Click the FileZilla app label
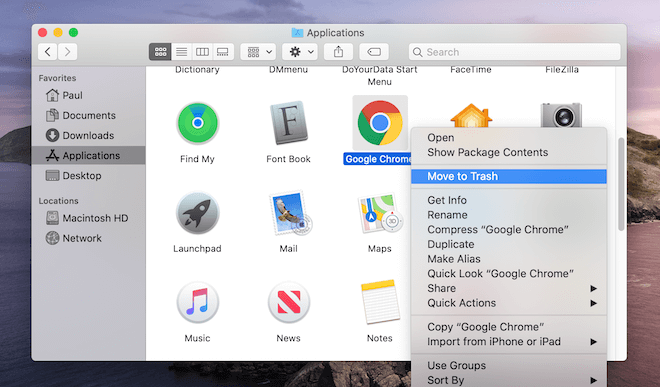This screenshot has height=387, width=660. tap(562, 70)
